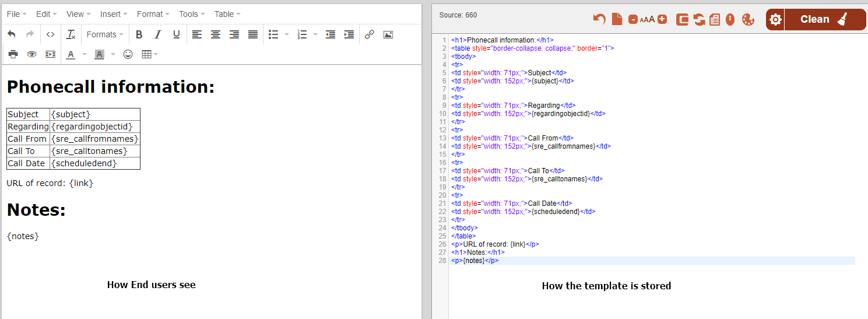Image resolution: width=868 pixels, height=319 pixels.
Task: Increase indent of selection
Action: [x=349, y=34]
